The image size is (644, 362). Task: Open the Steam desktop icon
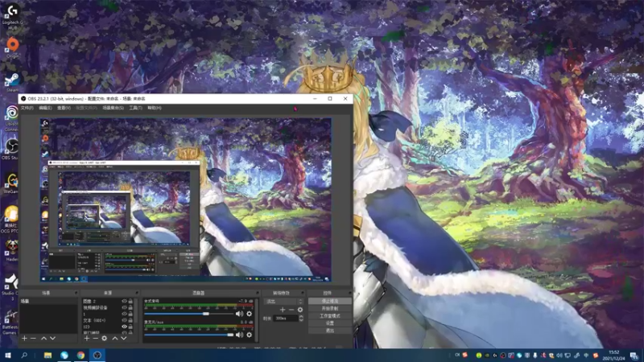tap(12, 82)
